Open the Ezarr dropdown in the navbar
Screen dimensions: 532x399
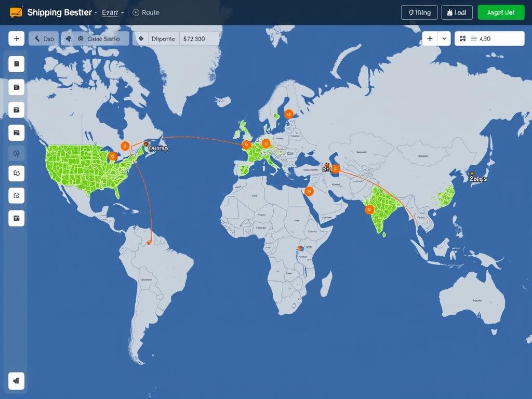112,12
